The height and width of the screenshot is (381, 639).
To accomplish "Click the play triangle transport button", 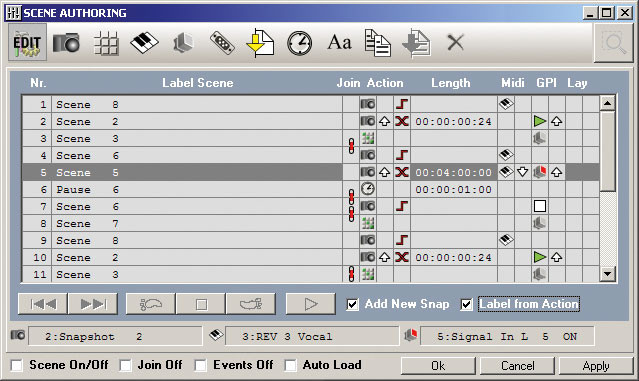I will click(x=311, y=304).
